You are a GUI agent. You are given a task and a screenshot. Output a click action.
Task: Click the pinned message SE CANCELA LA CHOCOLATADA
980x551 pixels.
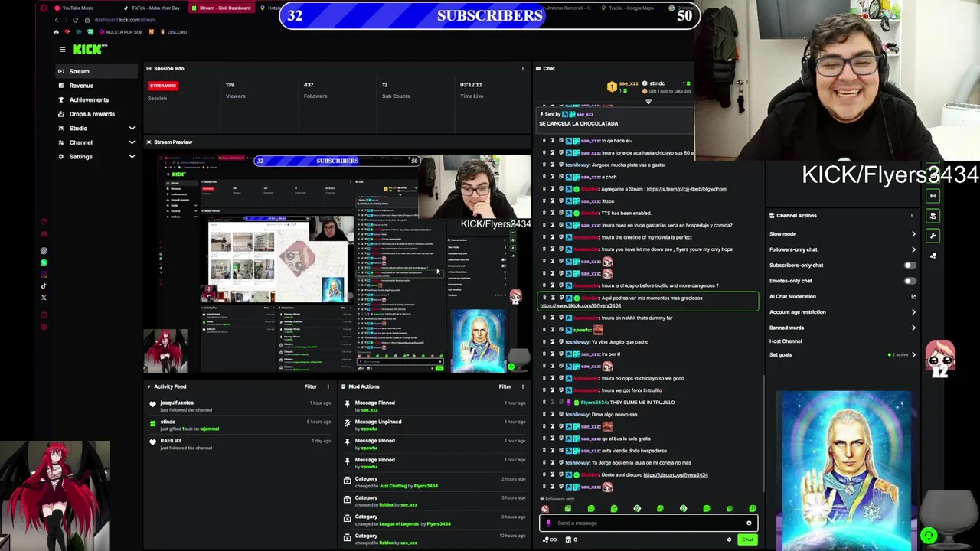579,124
